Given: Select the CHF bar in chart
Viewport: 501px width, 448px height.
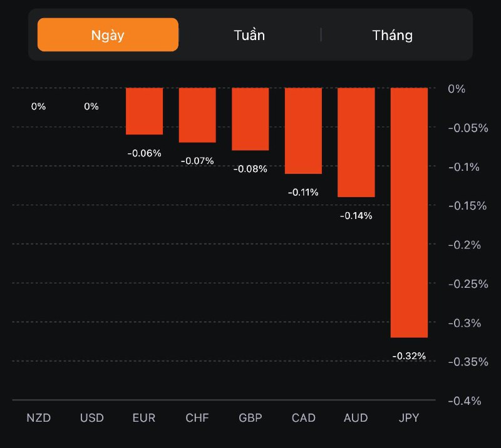Looking at the screenshot, I should (197, 115).
